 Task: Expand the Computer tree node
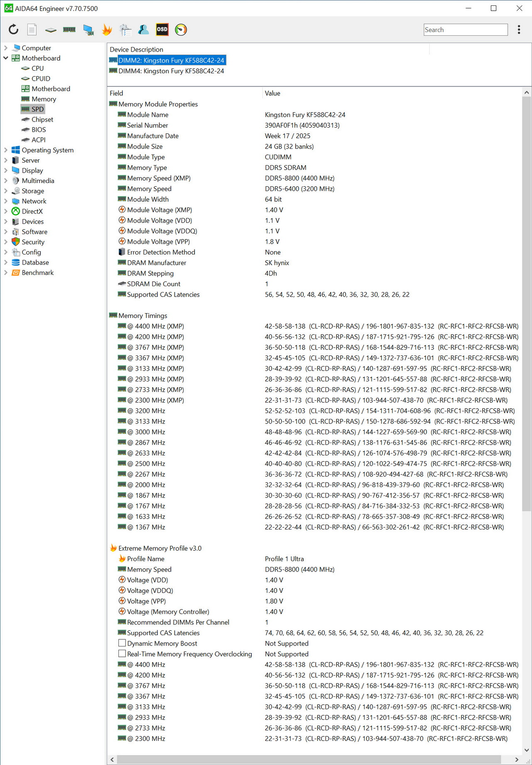pos(6,48)
